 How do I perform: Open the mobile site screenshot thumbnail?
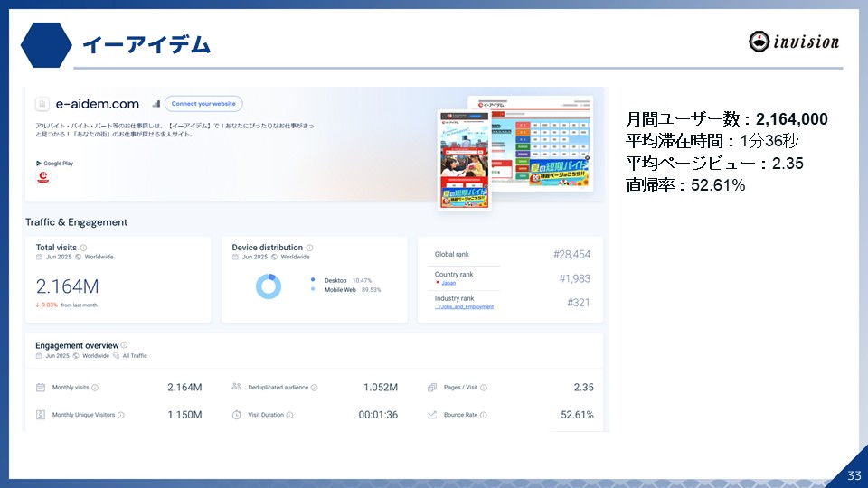pos(465,160)
